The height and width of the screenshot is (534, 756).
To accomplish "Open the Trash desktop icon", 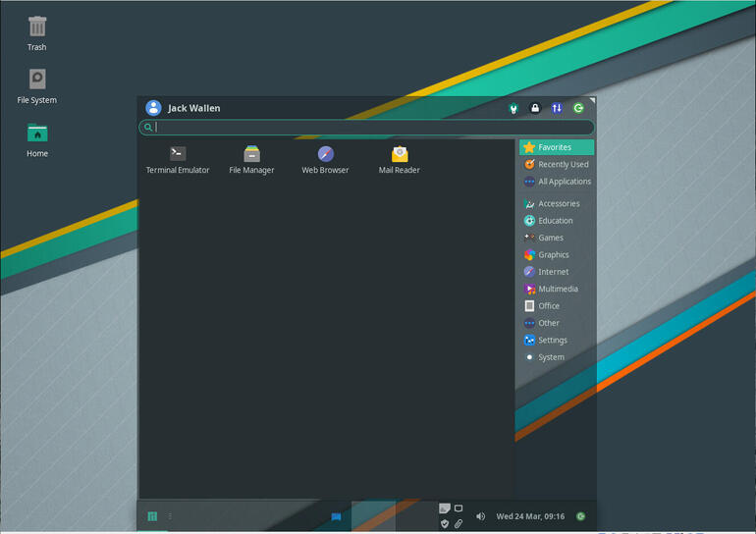I will coord(37,32).
